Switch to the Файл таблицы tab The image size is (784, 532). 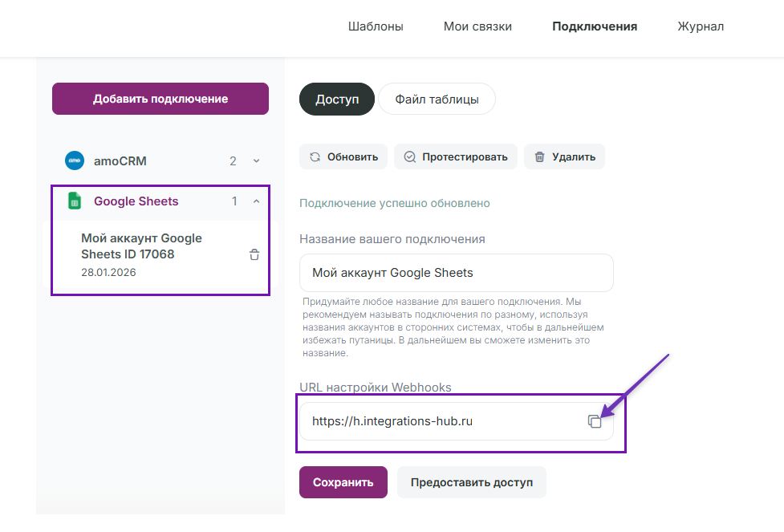point(437,99)
